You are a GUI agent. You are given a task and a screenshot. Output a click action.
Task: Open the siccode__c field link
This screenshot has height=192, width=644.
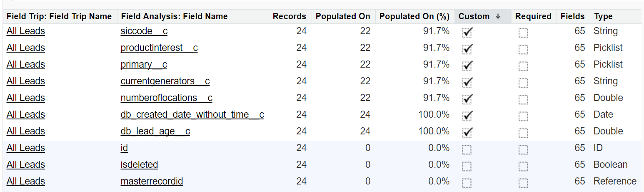coord(144,31)
